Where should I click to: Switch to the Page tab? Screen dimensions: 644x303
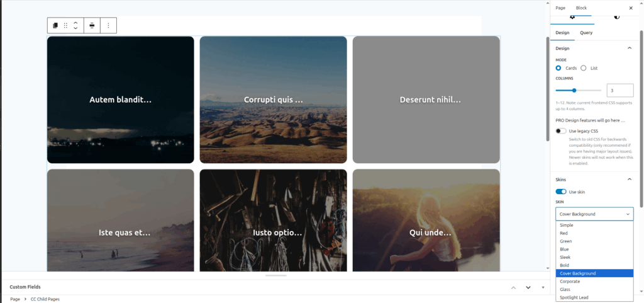pyautogui.click(x=560, y=8)
